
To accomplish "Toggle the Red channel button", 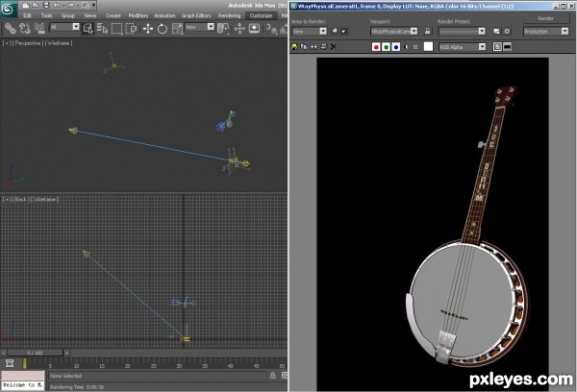I will (376, 47).
